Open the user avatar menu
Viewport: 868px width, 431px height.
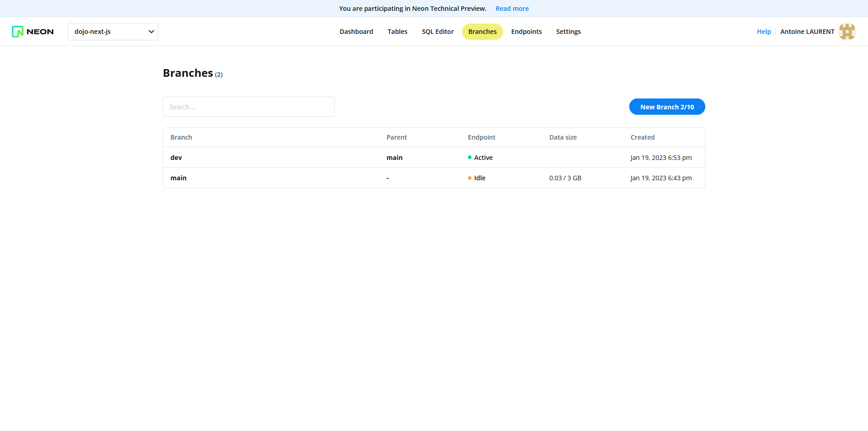(847, 32)
